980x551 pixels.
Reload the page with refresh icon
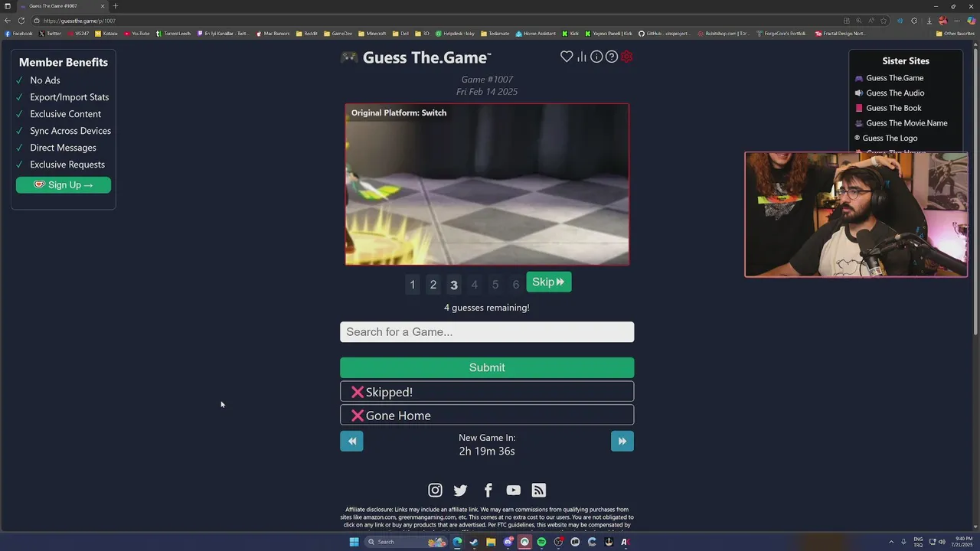tap(21, 21)
